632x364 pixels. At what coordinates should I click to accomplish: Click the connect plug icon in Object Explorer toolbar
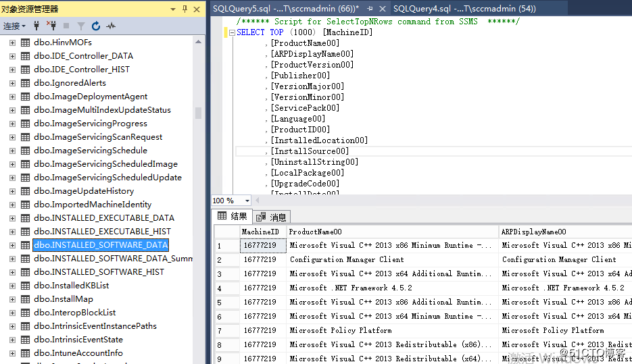(37, 26)
